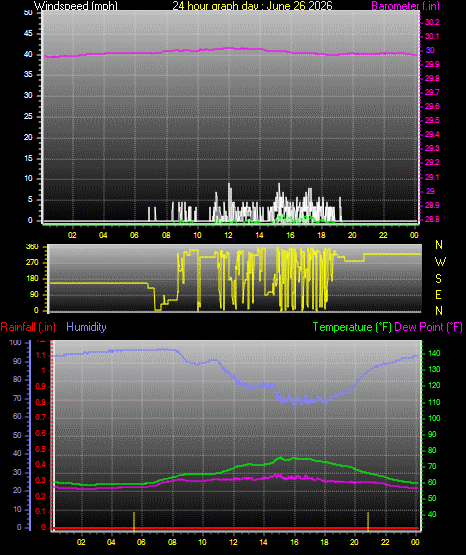Select the 'Windspeed (mph)' axis heading

click(75, 5)
